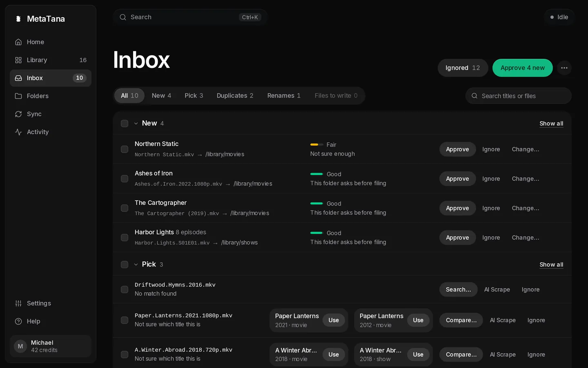Click the three-dots more options button
Image resolution: width=588 pixels, height=368 pixels.
(564, 68)
